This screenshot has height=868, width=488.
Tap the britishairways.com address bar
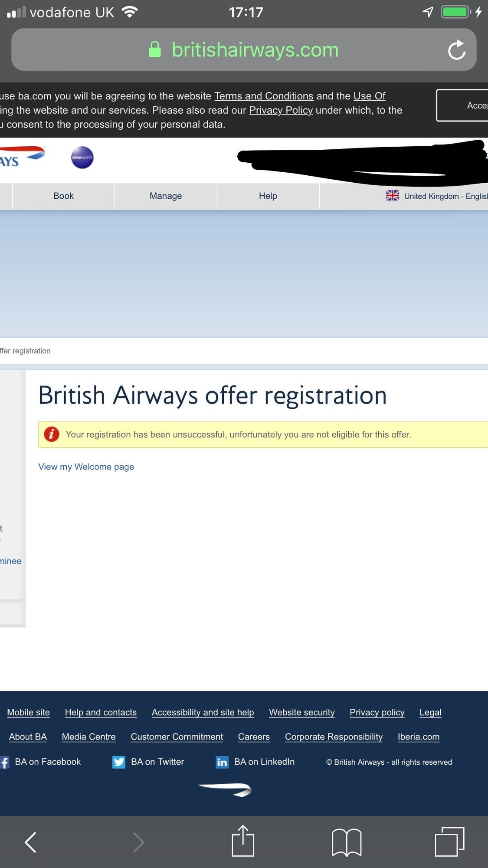244,49
